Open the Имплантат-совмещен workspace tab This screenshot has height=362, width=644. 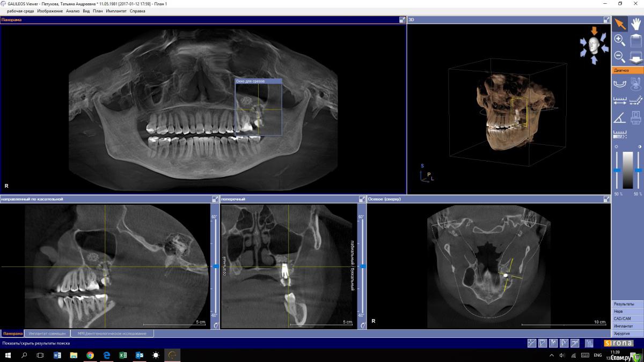tap(47, 334)
